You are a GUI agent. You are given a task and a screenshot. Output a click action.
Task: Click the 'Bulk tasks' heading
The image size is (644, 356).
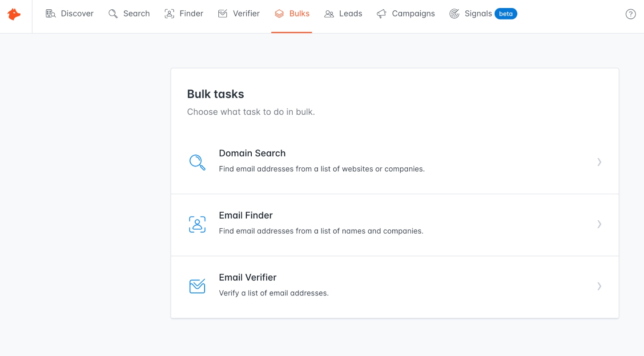pos(216,94)
